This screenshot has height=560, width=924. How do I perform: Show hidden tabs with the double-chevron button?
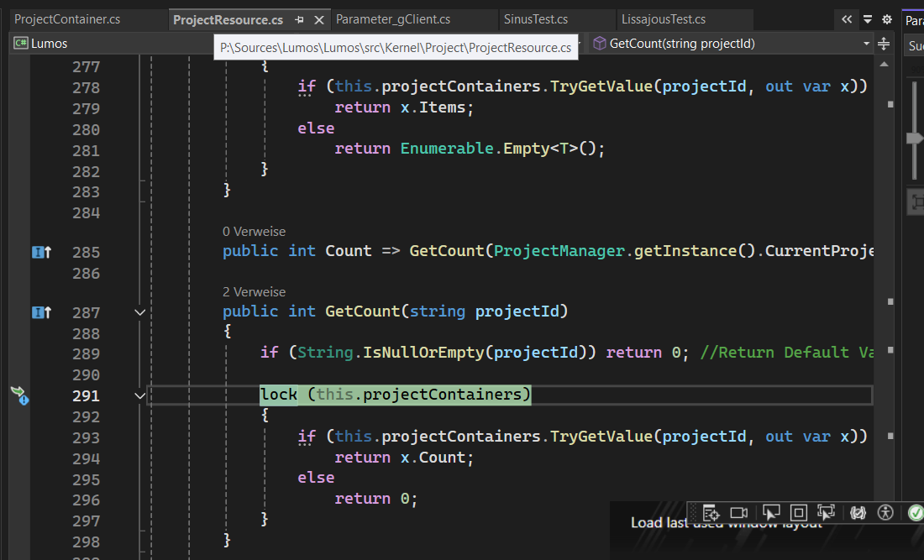click(847, 19)
